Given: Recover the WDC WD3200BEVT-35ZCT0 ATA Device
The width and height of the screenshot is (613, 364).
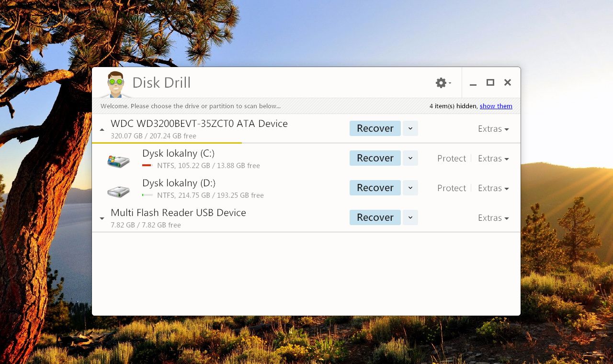Looking at the screenshot, I should [375, 128].
